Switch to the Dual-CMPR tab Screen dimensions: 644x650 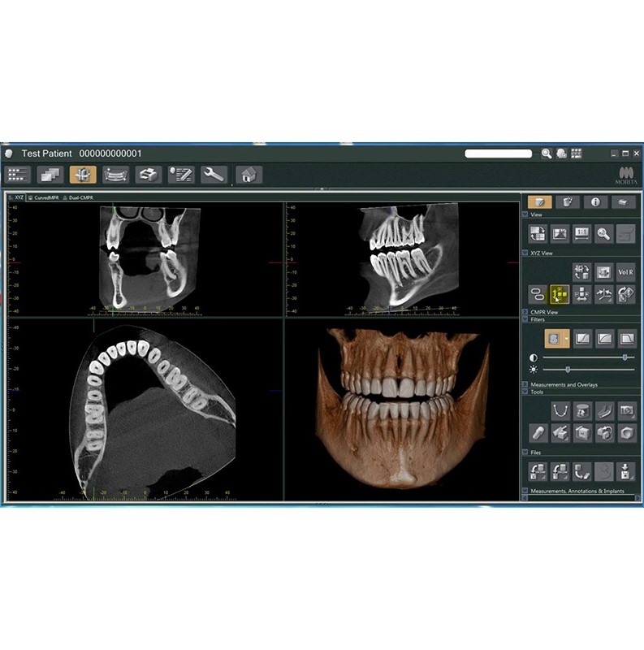pos(78,197)
